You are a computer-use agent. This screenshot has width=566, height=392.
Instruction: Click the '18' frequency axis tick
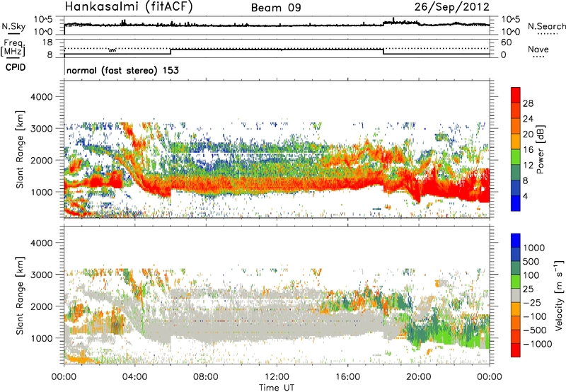(x=47, y=42)
